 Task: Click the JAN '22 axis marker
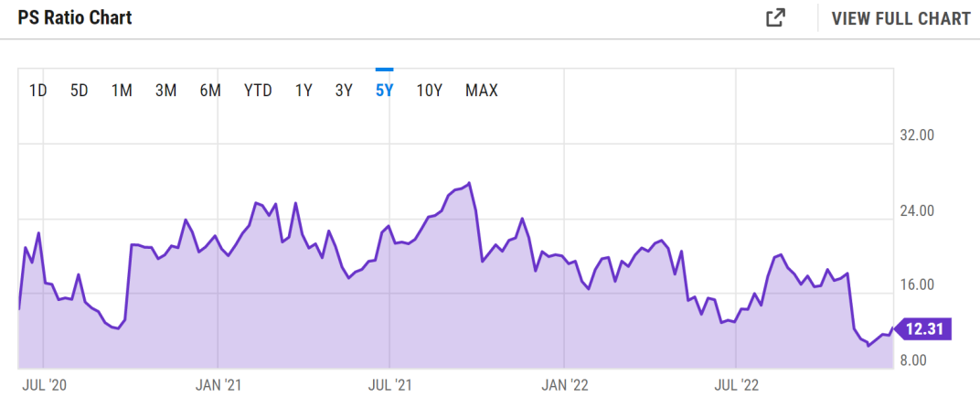(564, 385)
